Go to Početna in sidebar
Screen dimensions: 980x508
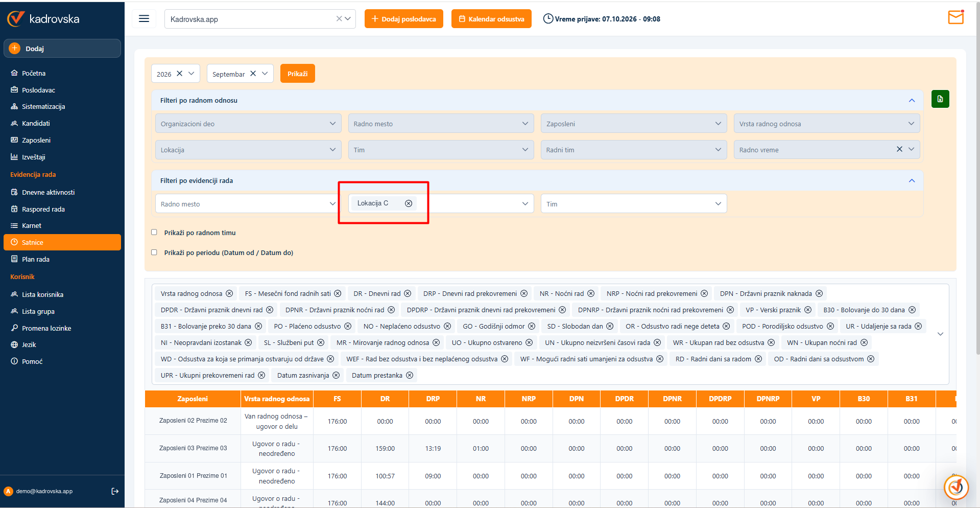tap(33, 73)
